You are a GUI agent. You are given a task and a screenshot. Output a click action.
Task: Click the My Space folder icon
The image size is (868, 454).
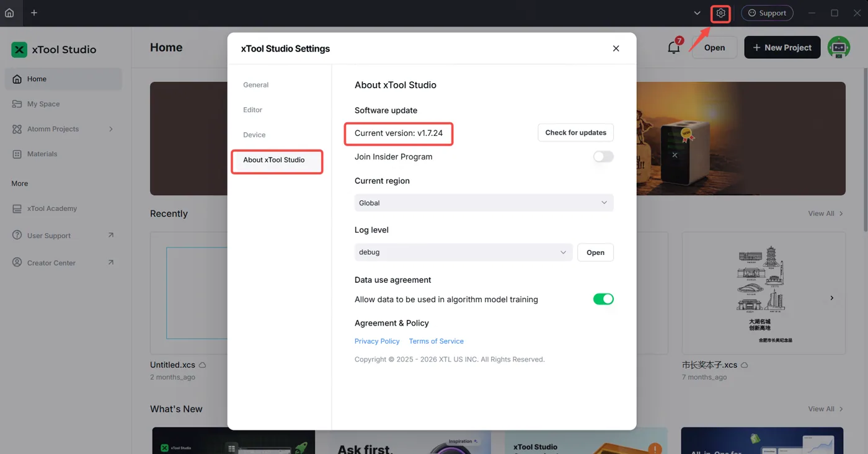17,104
